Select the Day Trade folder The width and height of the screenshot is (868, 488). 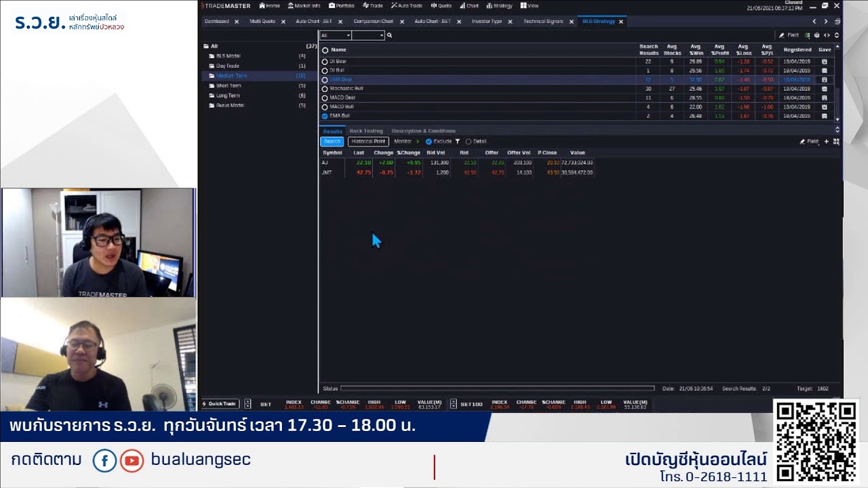pyautogui.click(x=260, y=66)
